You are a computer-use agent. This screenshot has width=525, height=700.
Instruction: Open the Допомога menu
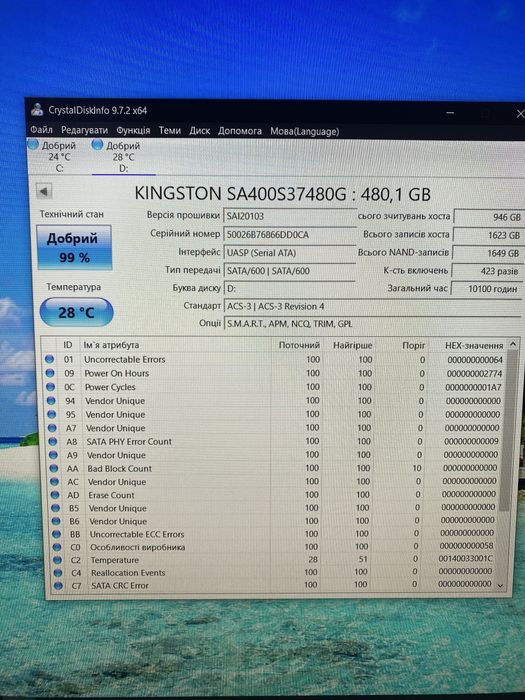pos(240,131)
